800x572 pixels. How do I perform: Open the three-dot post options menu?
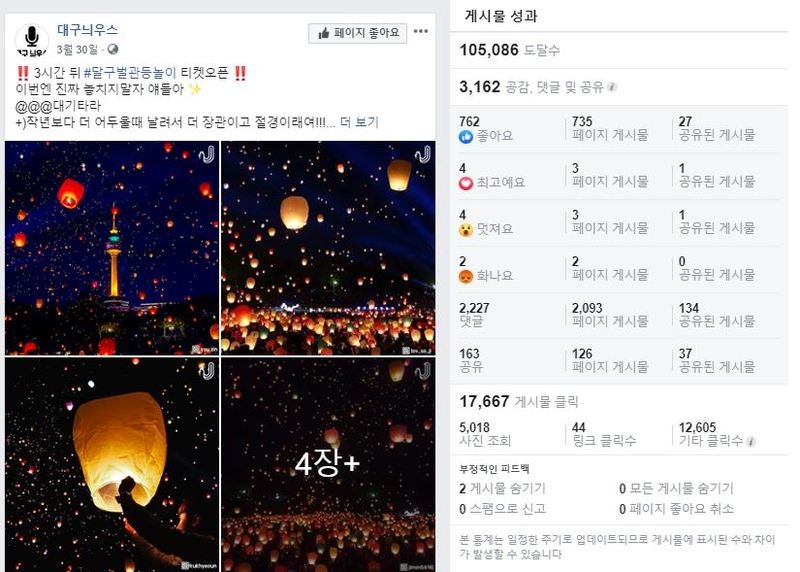[x=421, y=32]
